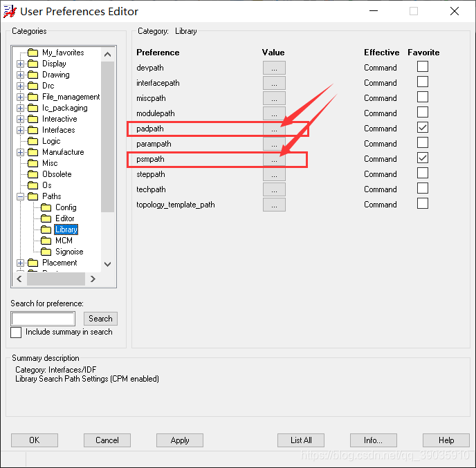Expand the Manufacture category node
Image resolution: width=476 pixels, height=468 pixels.
coord(20,152)
